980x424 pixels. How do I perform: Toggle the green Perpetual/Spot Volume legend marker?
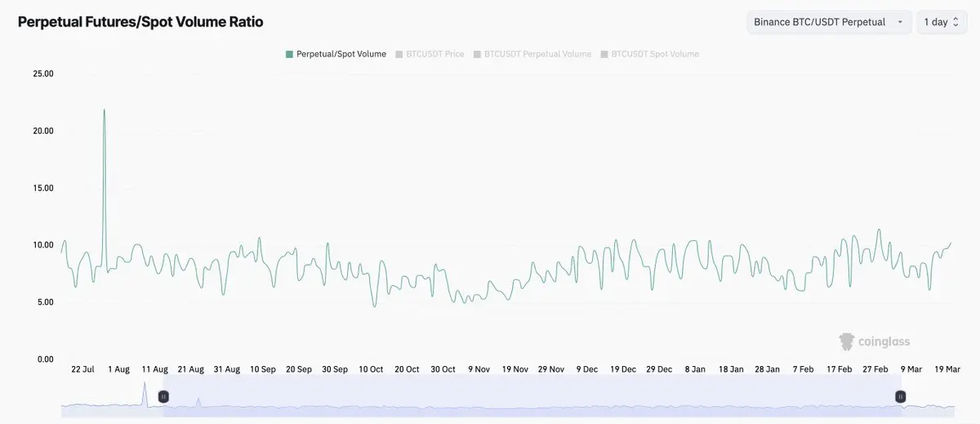pos(289,54)
